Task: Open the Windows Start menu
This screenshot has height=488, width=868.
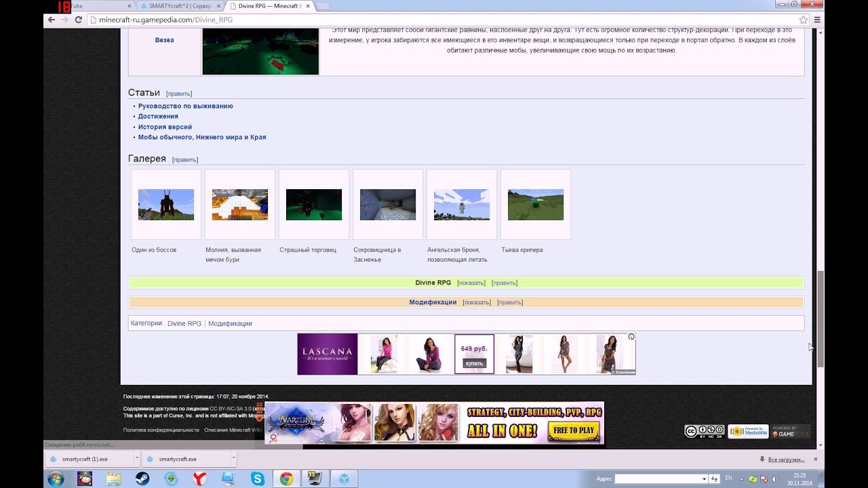Action: click(x=56, y=479)
